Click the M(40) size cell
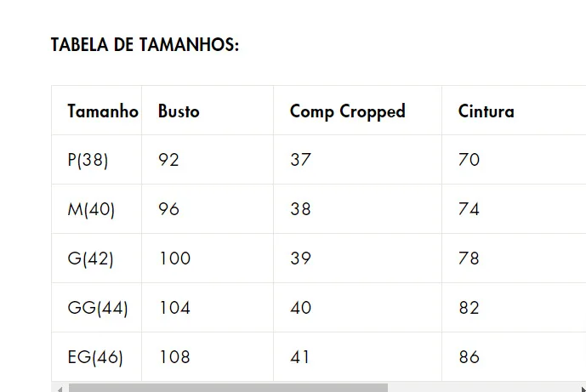 point(91,209)
